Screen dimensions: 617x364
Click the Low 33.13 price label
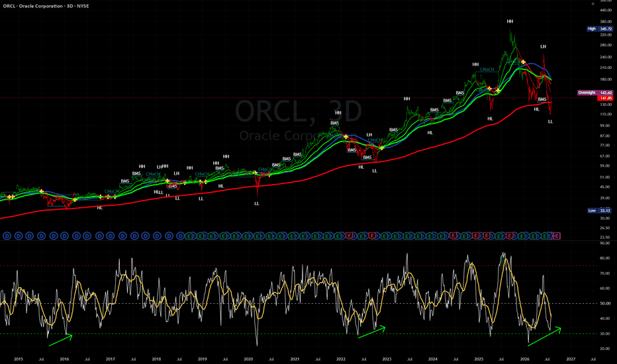(600, 210)
